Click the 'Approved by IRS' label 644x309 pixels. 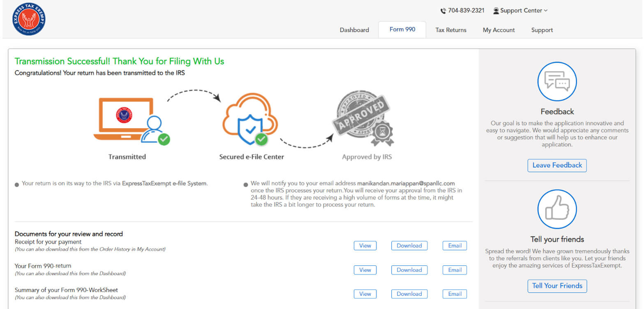coord(367,157)
